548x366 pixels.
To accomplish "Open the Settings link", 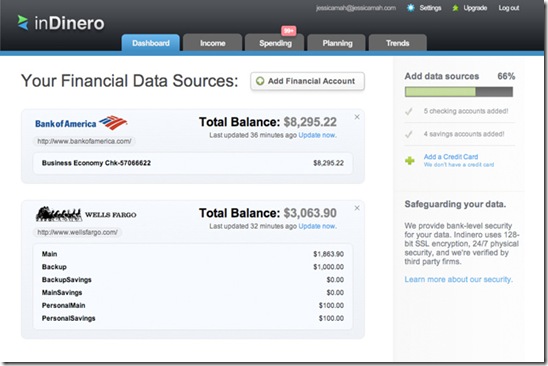I will click(430, 8).
